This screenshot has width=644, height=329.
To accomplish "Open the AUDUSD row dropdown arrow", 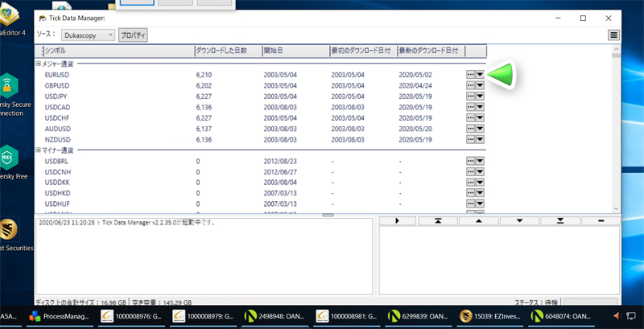I will pyautogui.click(x=480, y=129).
